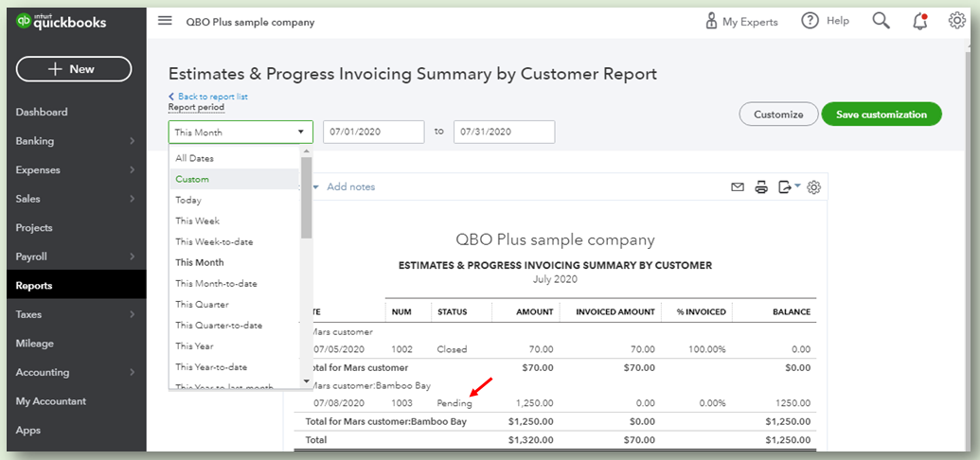This screenshot has width=980, height=460.
Task: Open report settings gear icon
Action: click(x=813, y=187)
